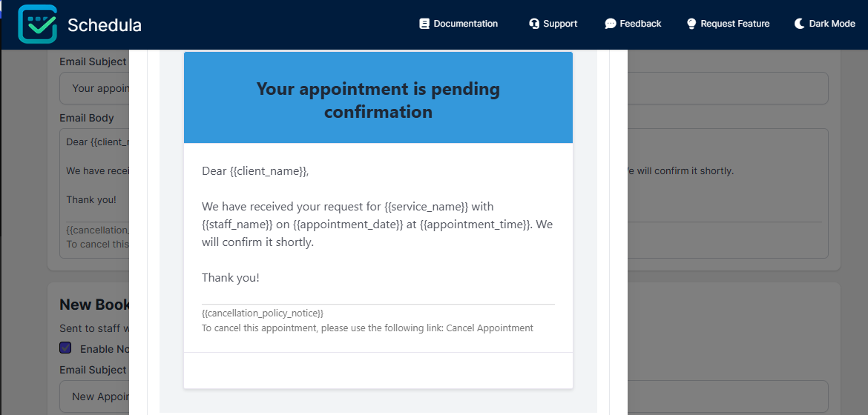Click the Cancel Appointment text in preview
This screenshot has height=415, width=868.
point(490,328)
